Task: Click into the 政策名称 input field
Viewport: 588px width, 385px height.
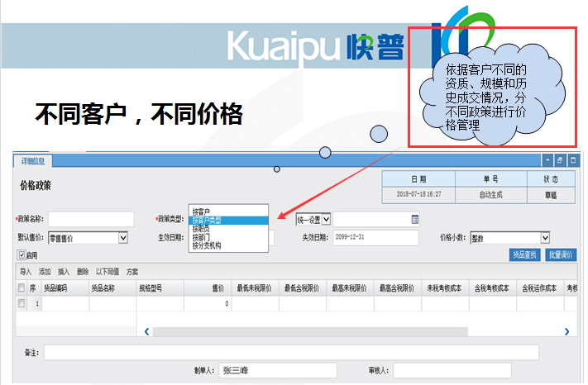Action: coord(91,219)
